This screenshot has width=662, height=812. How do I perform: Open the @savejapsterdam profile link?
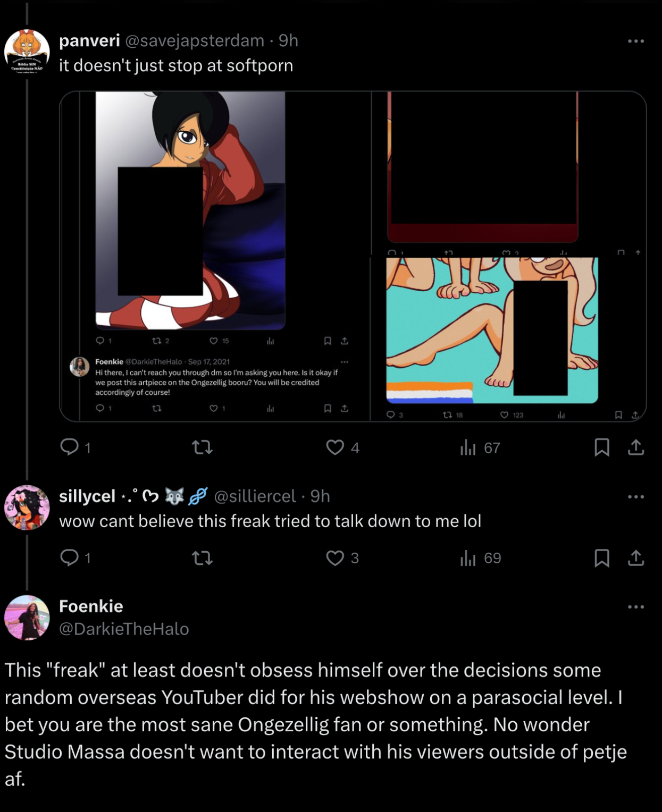pyautogui.click(x=194, y=40)
